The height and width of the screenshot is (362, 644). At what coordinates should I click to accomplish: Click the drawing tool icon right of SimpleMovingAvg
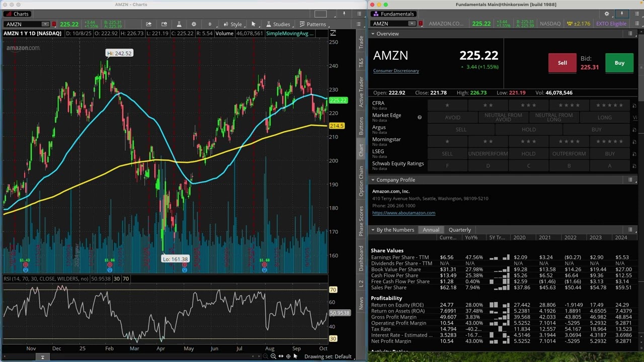point(333,33)
